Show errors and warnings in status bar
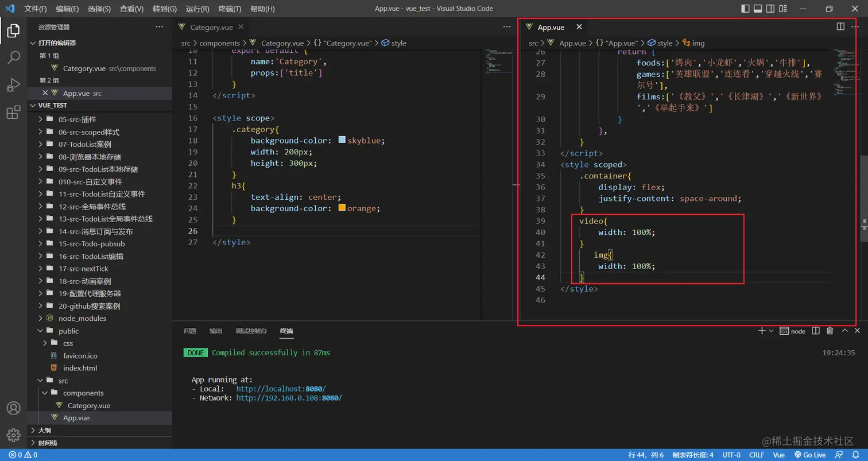 (23, 455)
